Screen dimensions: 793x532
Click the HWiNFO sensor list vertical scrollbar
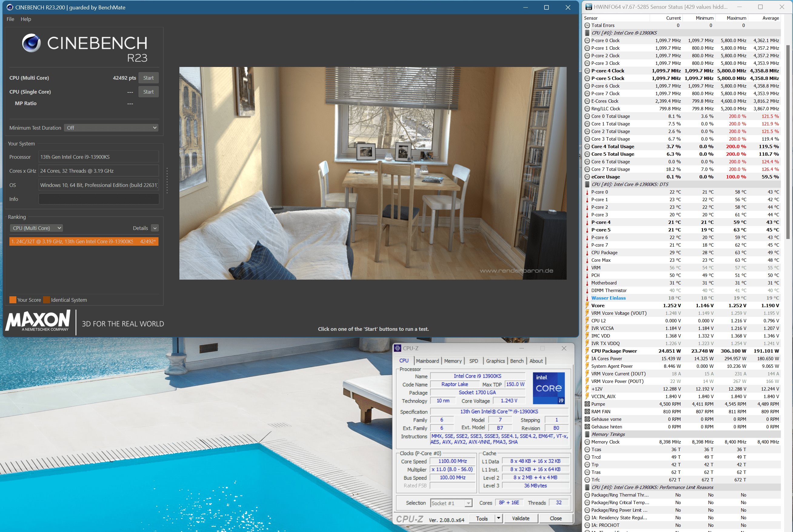788,142
